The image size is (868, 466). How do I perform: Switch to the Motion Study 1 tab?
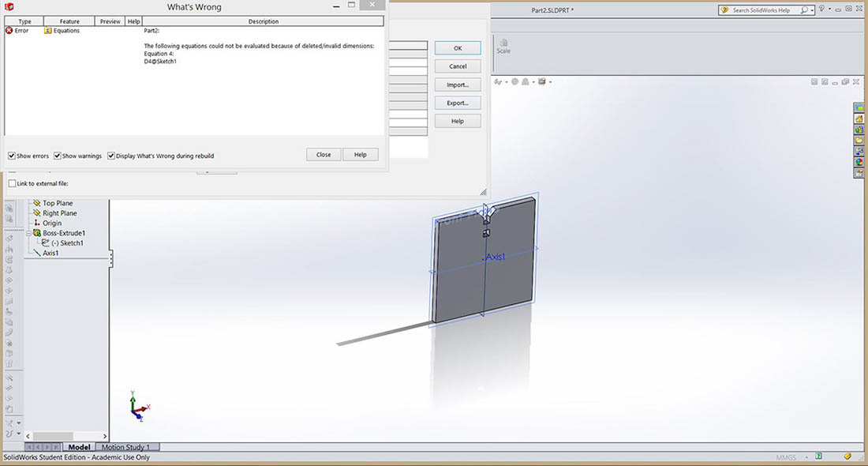pyautogui.click(x=126, y=446)
